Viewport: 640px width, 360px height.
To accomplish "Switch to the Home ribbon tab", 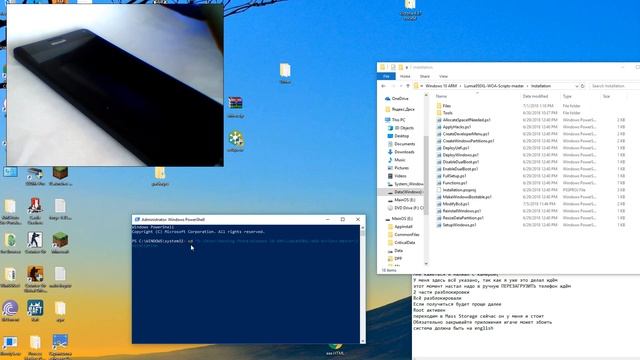I will click(405, 76).
